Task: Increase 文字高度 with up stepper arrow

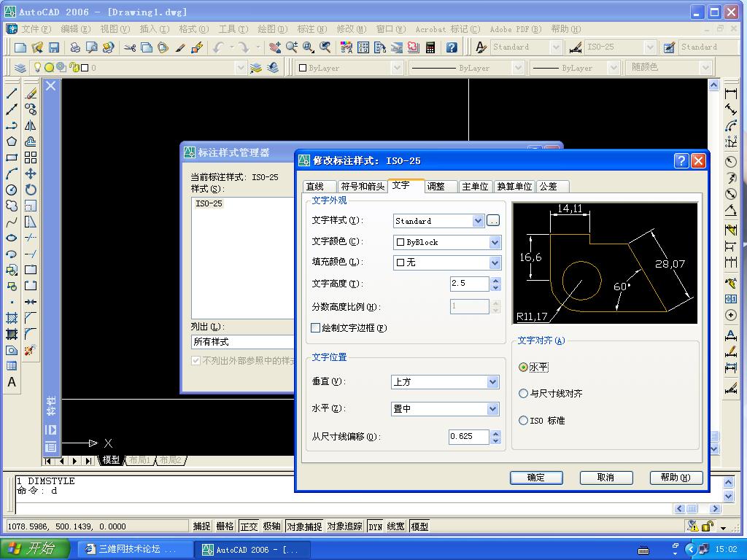Action: pyautogui.click(x=495, y=281)
